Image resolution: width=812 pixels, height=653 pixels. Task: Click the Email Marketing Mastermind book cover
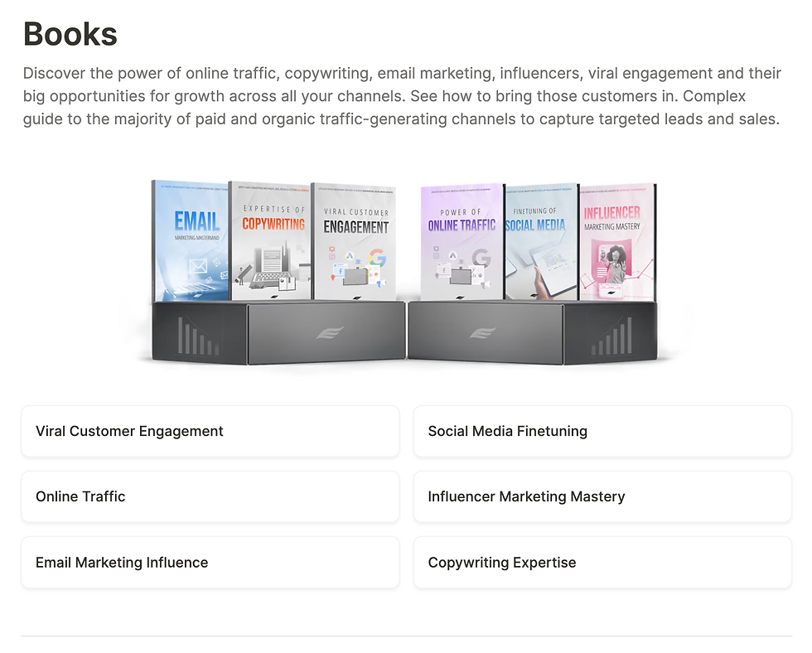pyautogui.click(x=191, y=241)
